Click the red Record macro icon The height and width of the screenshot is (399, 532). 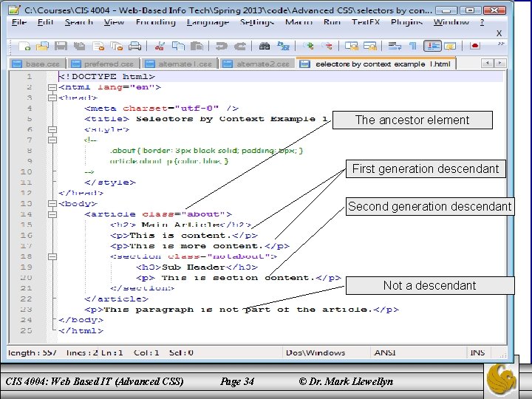(x=475, y=46)
